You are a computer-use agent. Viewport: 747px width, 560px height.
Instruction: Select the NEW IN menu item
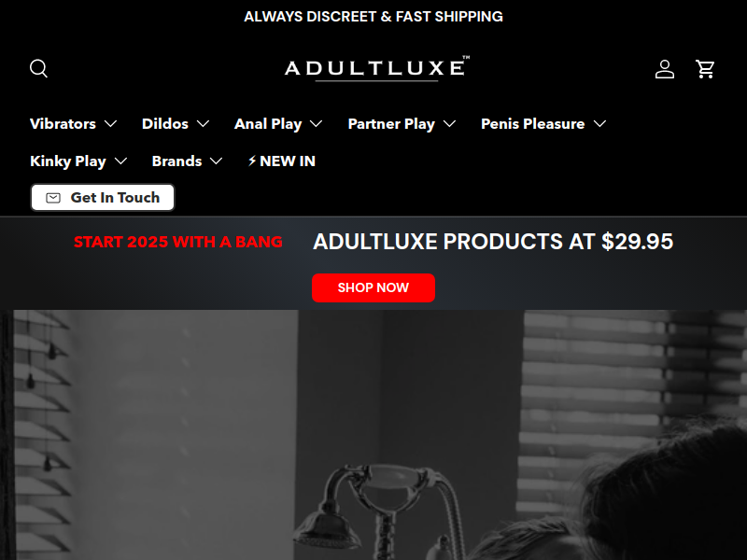282,161
